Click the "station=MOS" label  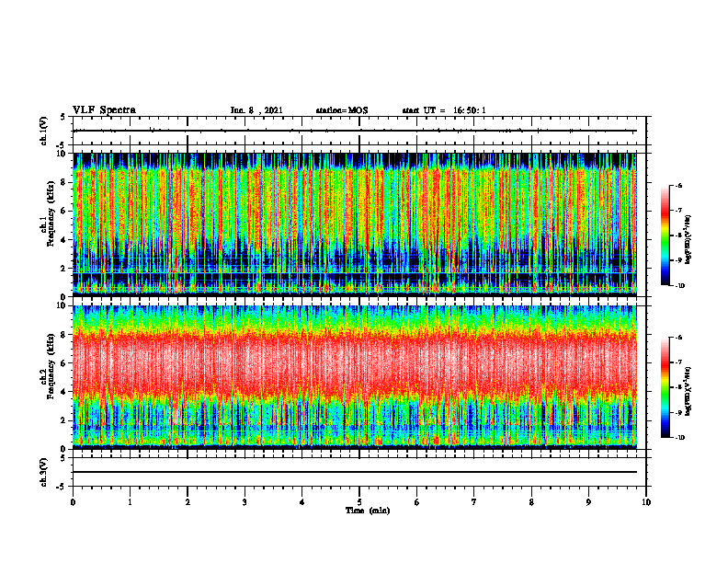click(x=342, y=110)
